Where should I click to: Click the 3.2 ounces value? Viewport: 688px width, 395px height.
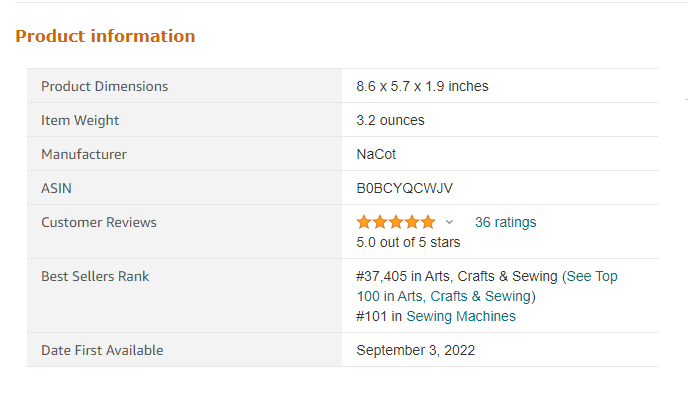click(391, 120)
